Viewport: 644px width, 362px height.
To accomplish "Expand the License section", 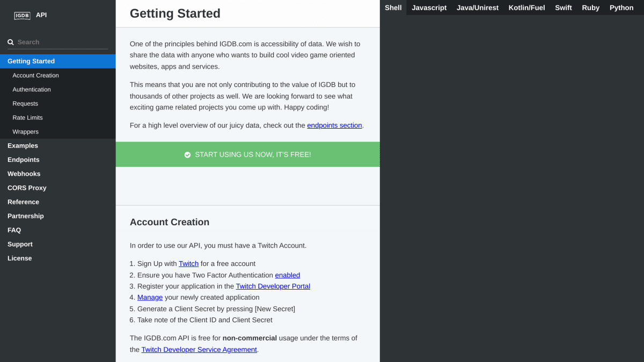I will [57, 258].
